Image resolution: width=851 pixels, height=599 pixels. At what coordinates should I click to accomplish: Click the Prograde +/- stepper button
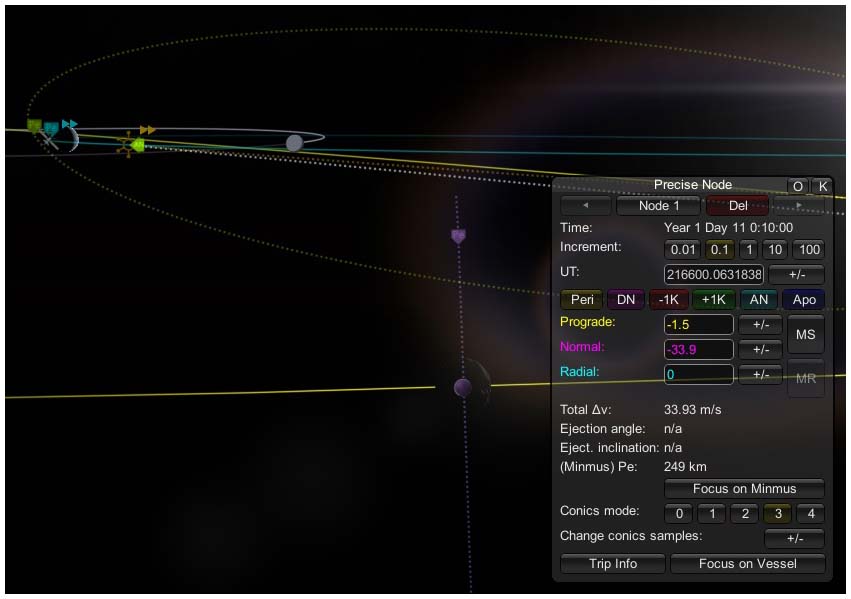click(x=760, y=324)
